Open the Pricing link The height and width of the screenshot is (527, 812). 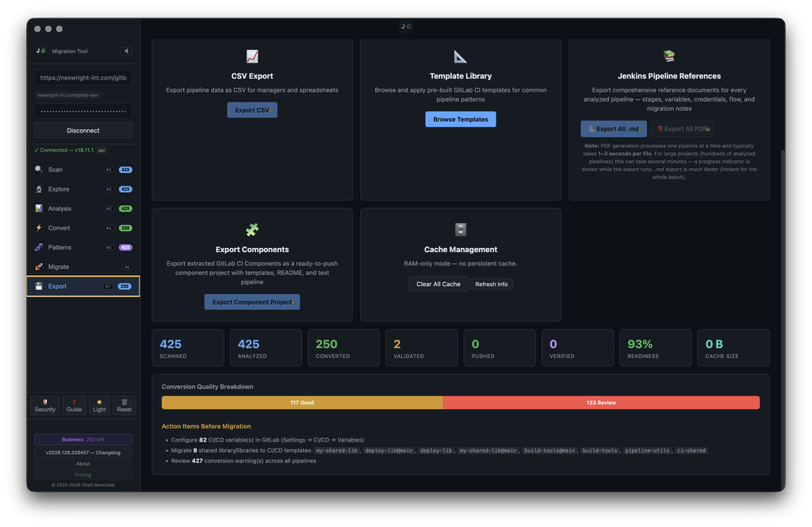82,475
